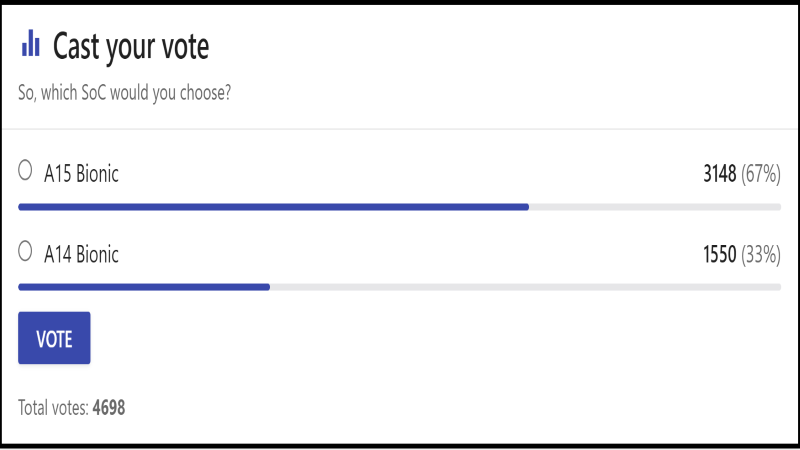
Task: Click the black border along the bottom edge
Action: point(400,446)
